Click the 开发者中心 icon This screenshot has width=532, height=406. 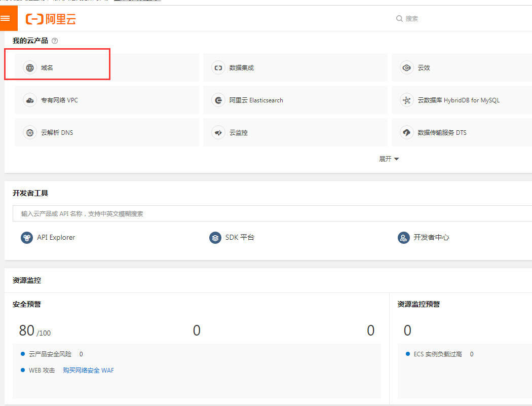(x=403, y=238)
